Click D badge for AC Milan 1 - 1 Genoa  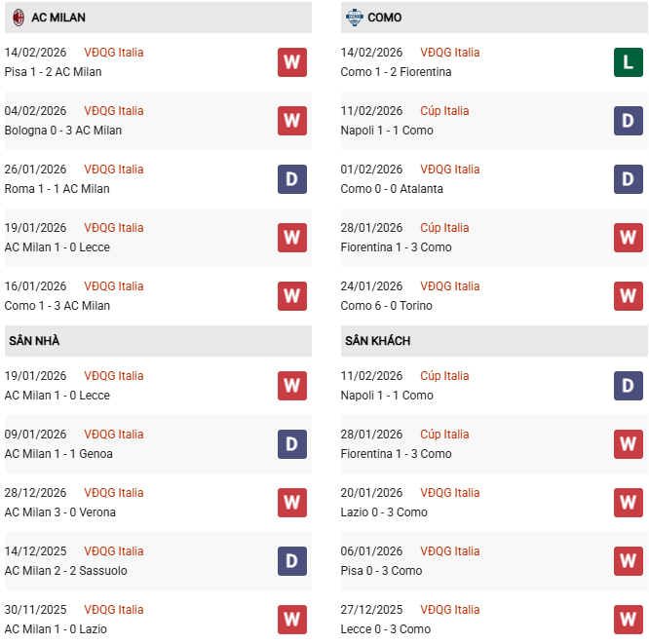[291, 444]
